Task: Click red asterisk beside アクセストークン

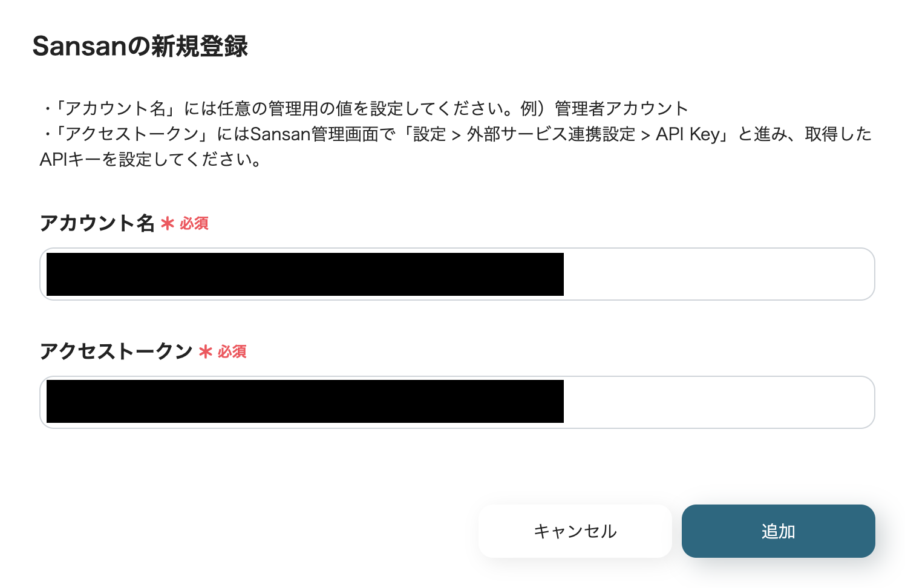Action: click(x=206, y=352)
